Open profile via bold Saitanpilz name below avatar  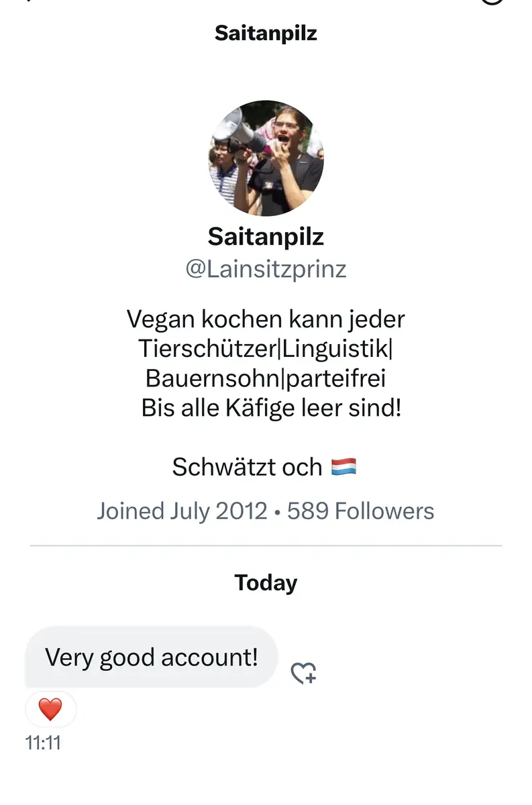coord(266,236)
